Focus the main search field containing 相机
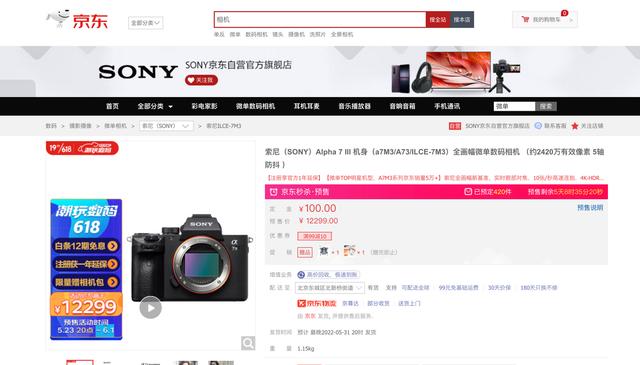 coord(320,20)
